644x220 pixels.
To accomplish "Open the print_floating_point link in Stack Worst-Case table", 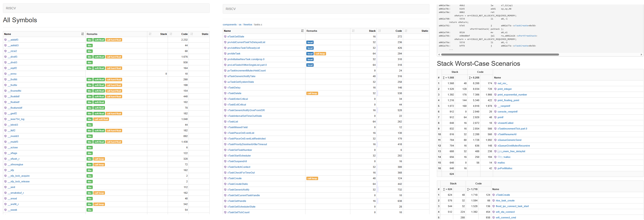I will (508, 100).
